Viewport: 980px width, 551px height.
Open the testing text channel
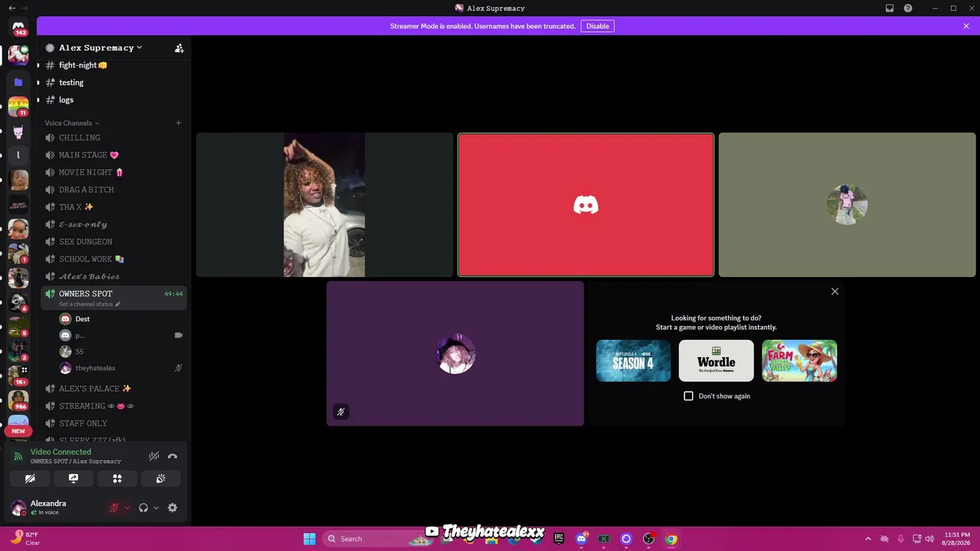(x=114, y=83)
